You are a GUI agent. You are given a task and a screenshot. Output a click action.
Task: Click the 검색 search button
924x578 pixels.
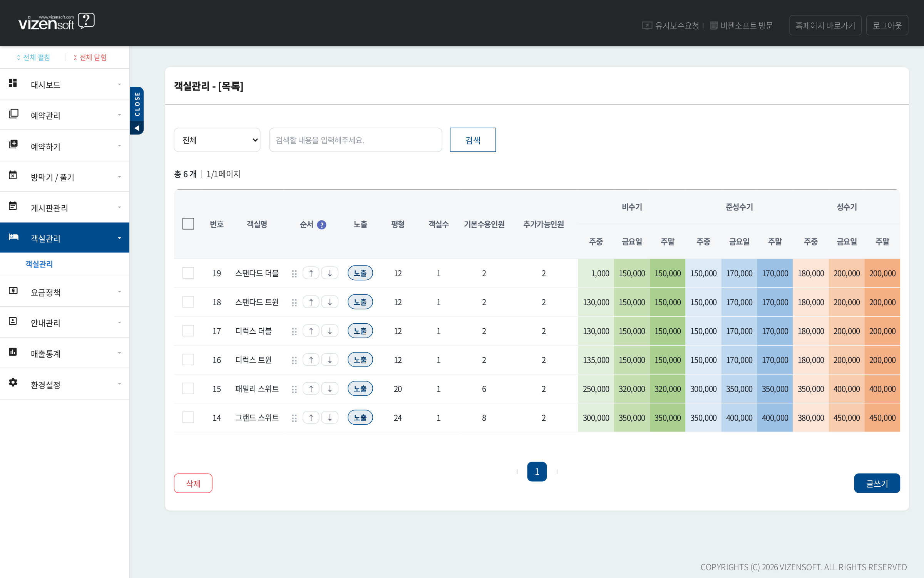(473, 140)
